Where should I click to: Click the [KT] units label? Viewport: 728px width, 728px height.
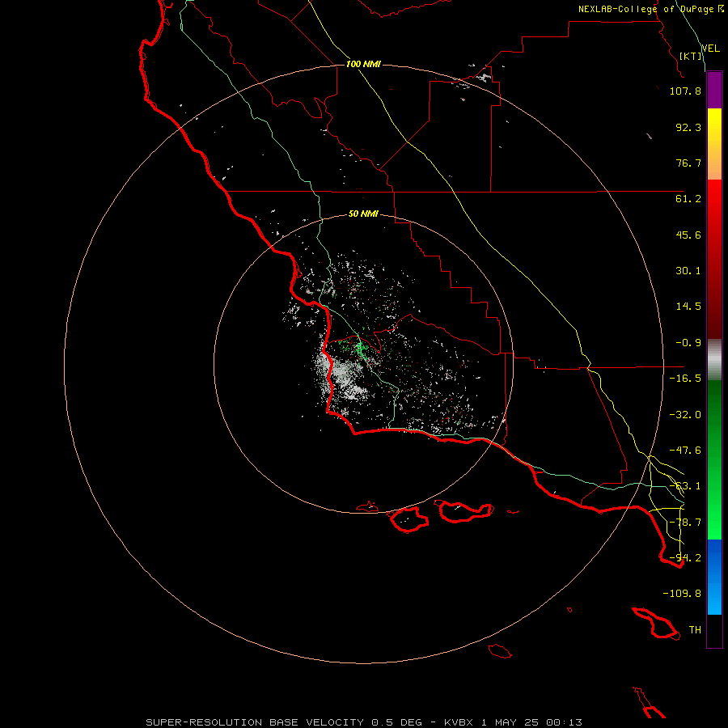pyautogui.click(x=691, y=56)
